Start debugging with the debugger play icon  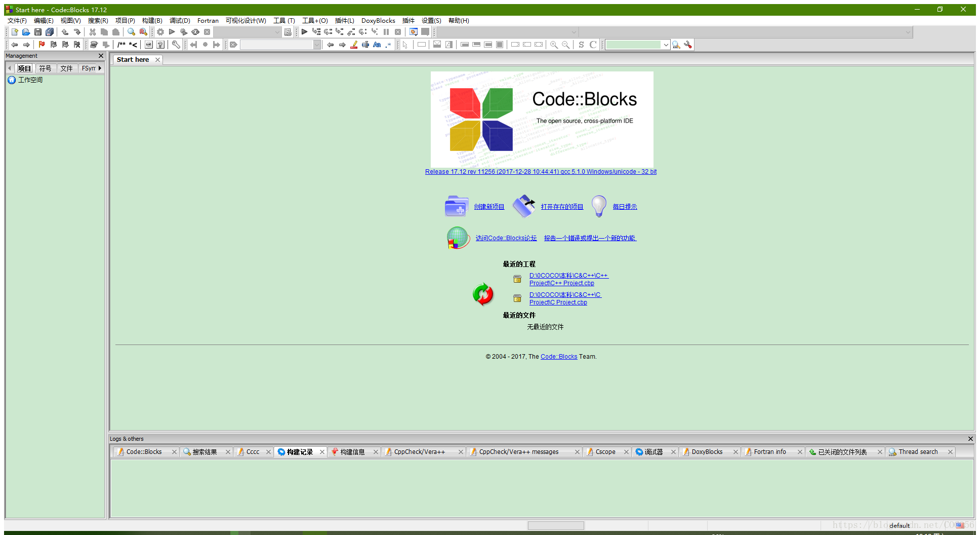[x=304, y=31]
